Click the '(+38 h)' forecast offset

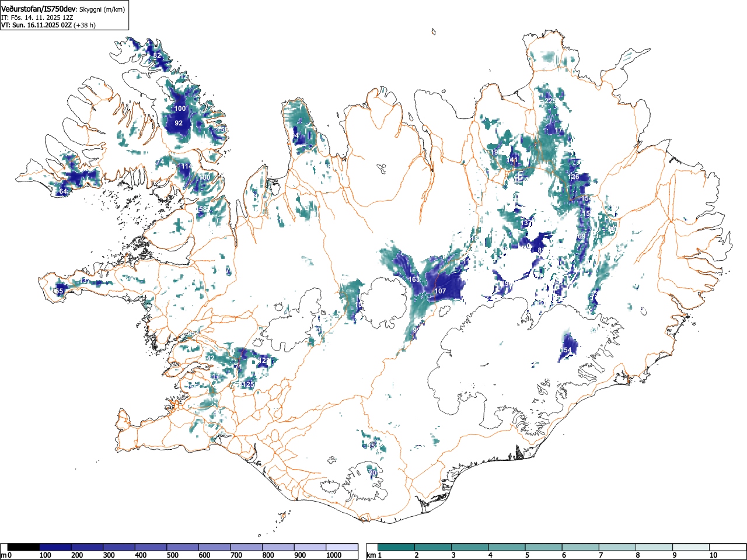(85, 25)
